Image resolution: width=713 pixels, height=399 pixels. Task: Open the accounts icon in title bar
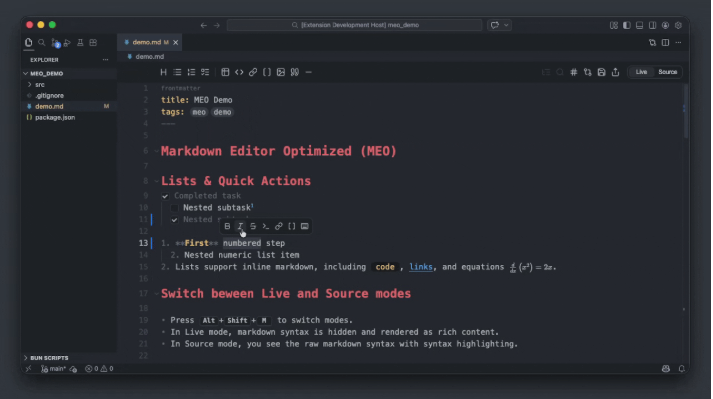coord(665,25)
